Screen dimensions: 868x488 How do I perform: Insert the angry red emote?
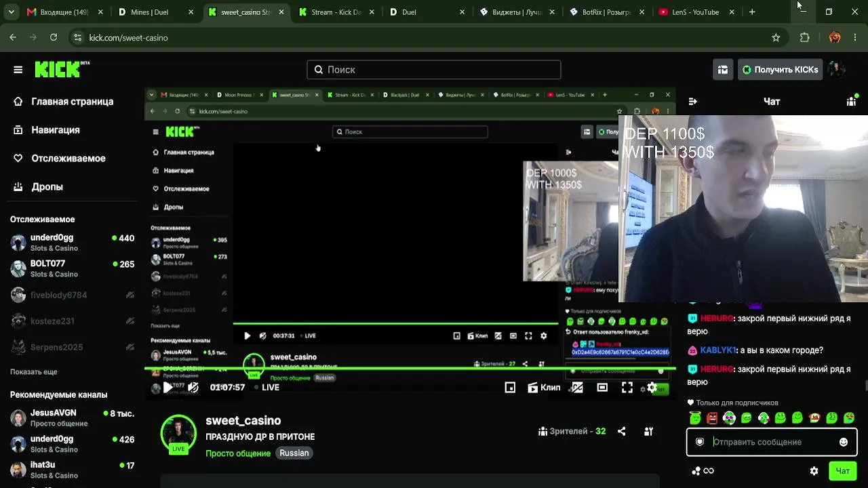point(712,418)
